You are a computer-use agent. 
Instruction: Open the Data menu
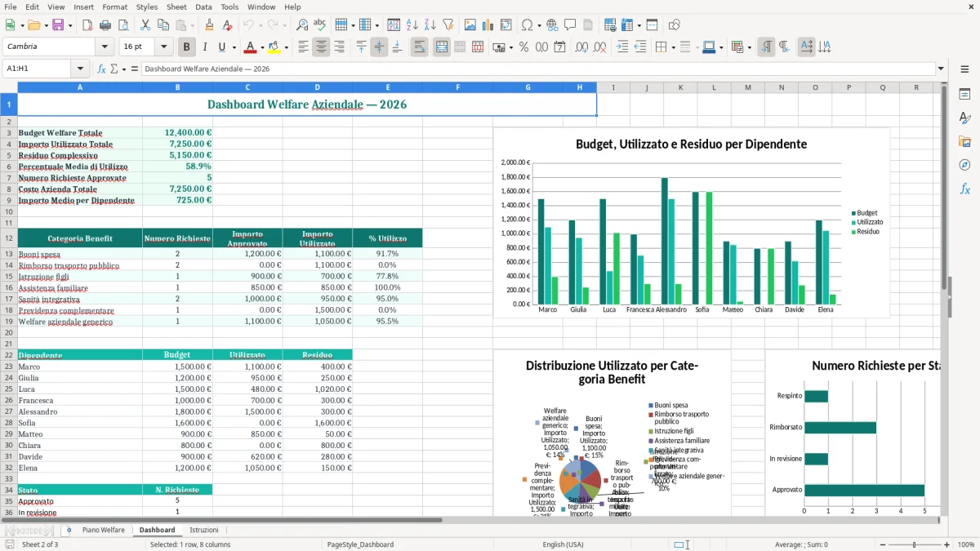click(203, 7)
